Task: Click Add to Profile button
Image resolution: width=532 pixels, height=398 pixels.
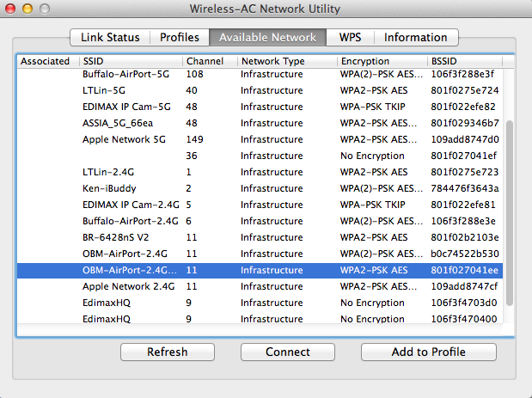Action: (x=429, y=352)
